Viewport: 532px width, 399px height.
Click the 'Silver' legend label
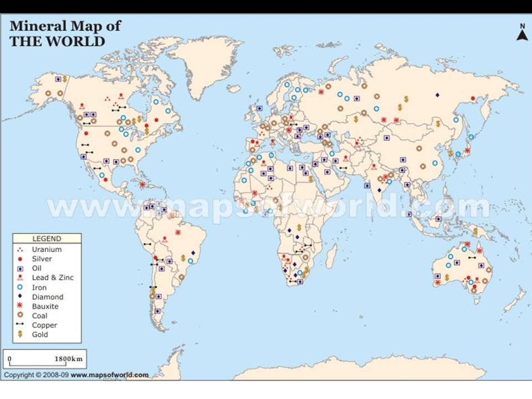tap(42, 259)
